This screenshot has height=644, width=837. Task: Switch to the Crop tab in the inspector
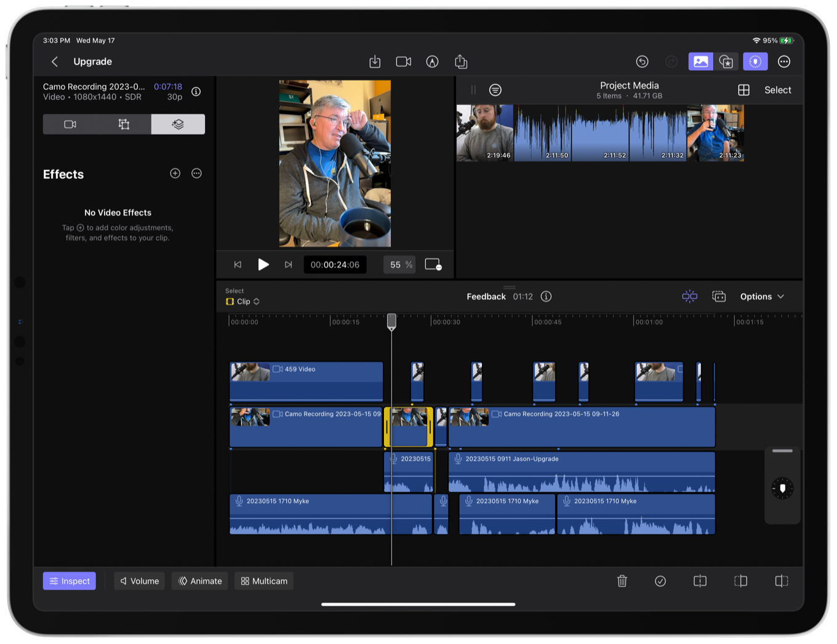click(123, 124)
